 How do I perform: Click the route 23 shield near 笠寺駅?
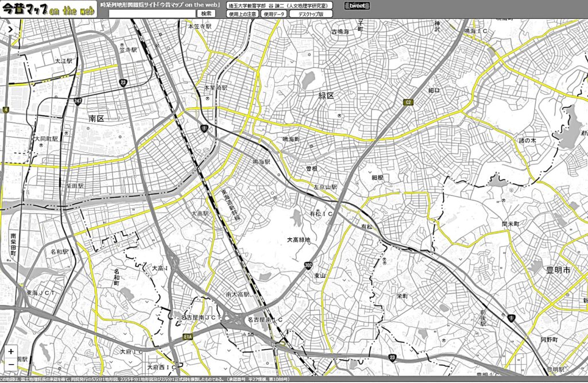pos(123,83)
